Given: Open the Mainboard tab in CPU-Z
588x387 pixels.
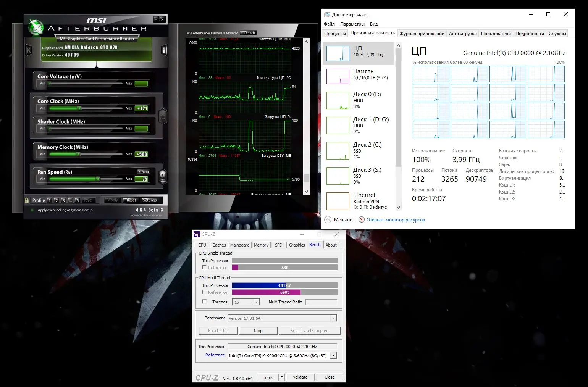Looking at the screenshot, I should click(240, 245).
